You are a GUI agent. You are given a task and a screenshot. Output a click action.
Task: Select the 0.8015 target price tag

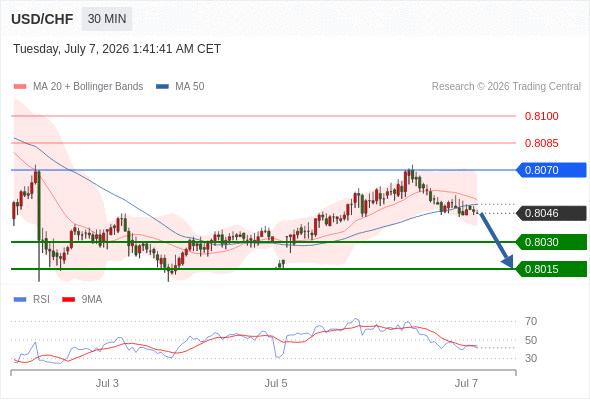pyautogui.click(x=551, y=269)
